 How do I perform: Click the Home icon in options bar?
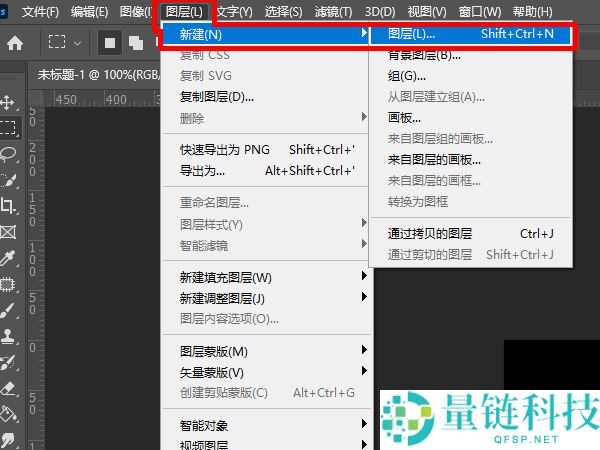click(15, 43)
